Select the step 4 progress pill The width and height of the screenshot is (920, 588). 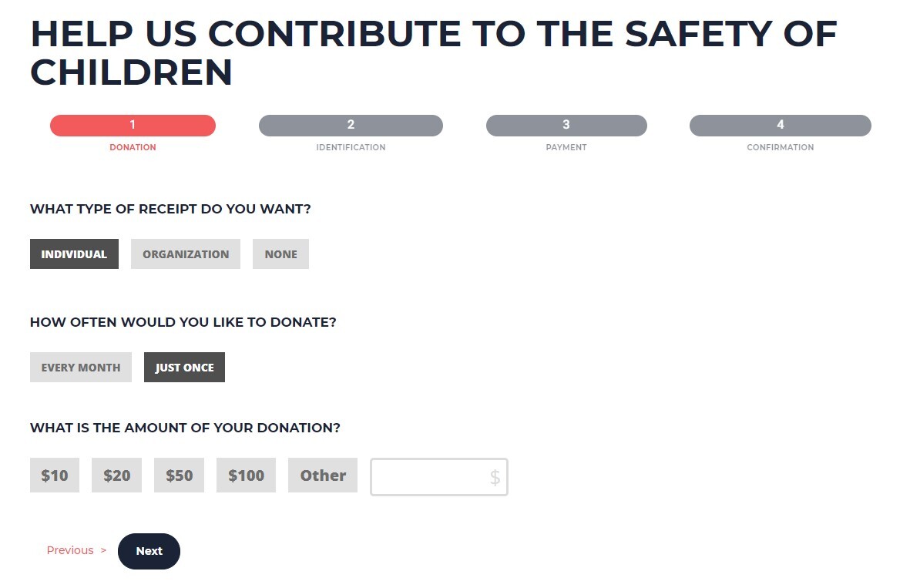[780, 126]
